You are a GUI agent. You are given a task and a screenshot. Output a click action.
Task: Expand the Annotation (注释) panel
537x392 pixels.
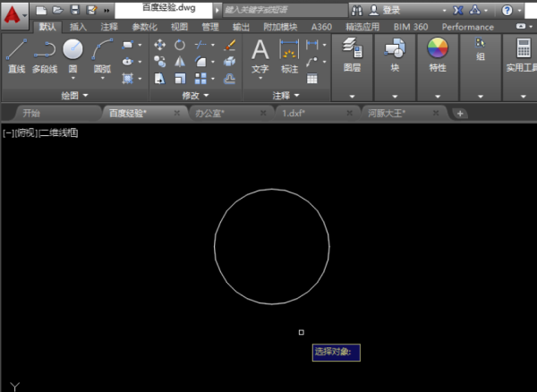click(x=286, y=96)
